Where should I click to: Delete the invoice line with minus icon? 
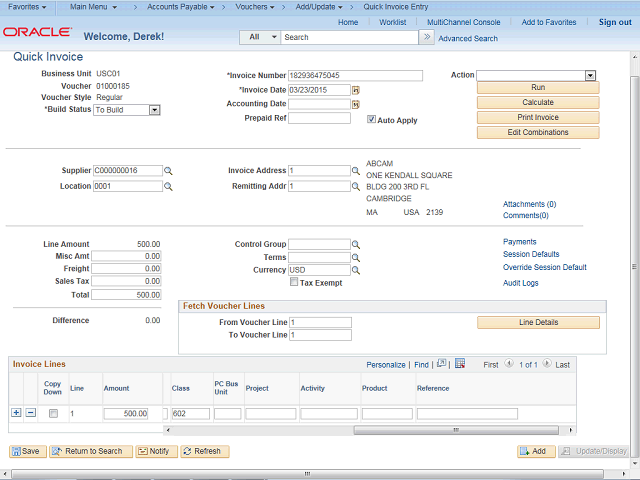[x=30, y=413]
